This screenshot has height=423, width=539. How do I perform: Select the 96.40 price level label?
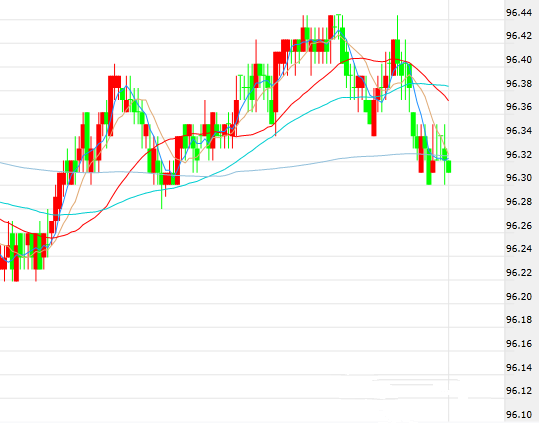(x=519, y=60)
